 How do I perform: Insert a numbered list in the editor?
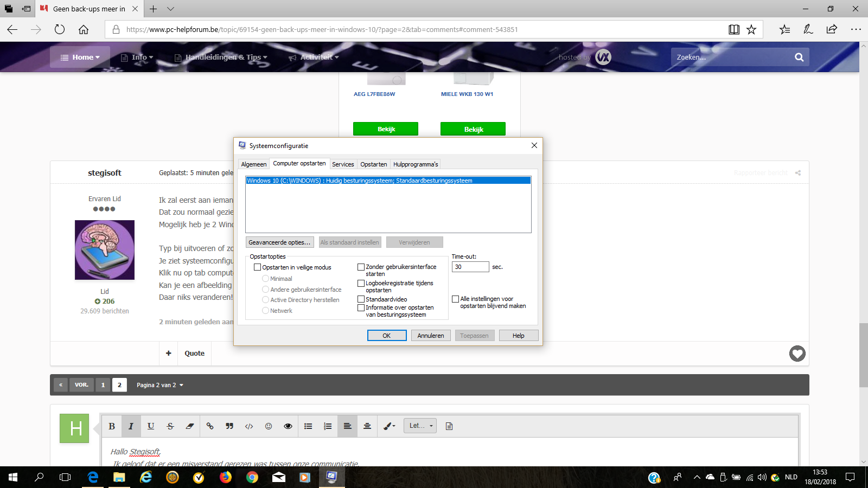pos(328,426)
